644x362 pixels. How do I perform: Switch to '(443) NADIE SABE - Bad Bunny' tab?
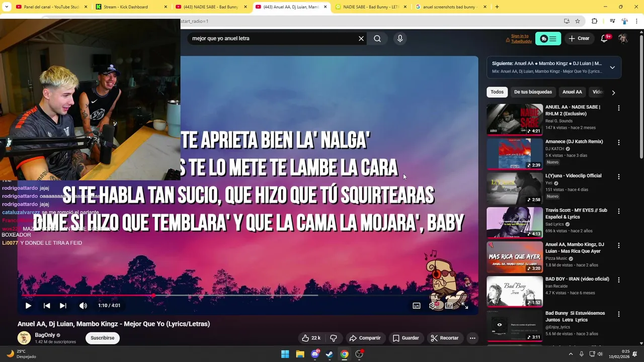(x=211, y=7)
